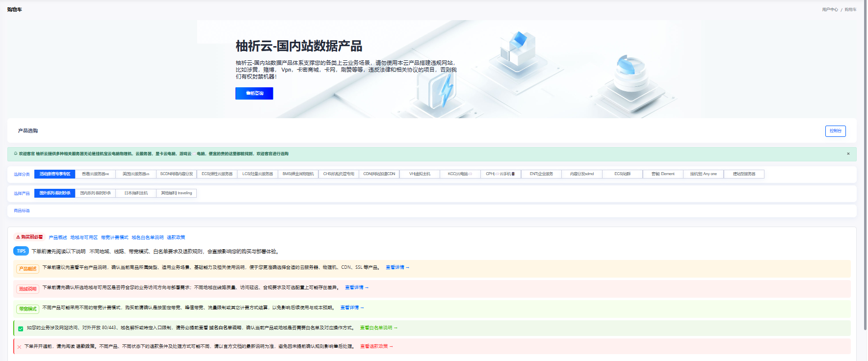The width and height of the screenshot is (868, 361).
Task: Click the green check icon on the whitelist notice
Action: [x=21, y=329]
